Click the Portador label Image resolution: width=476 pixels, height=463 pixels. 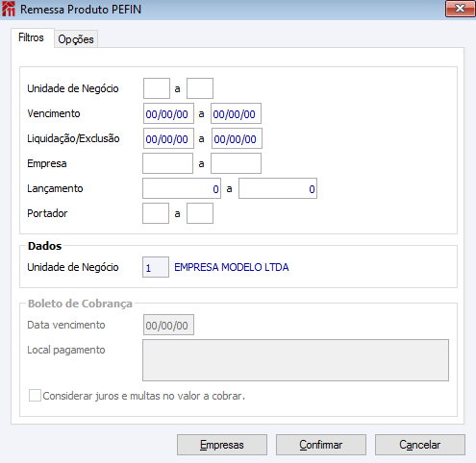click(47, 213)
